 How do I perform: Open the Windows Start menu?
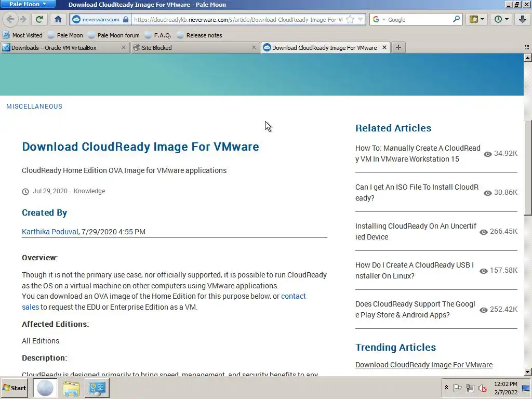point(14,388)
